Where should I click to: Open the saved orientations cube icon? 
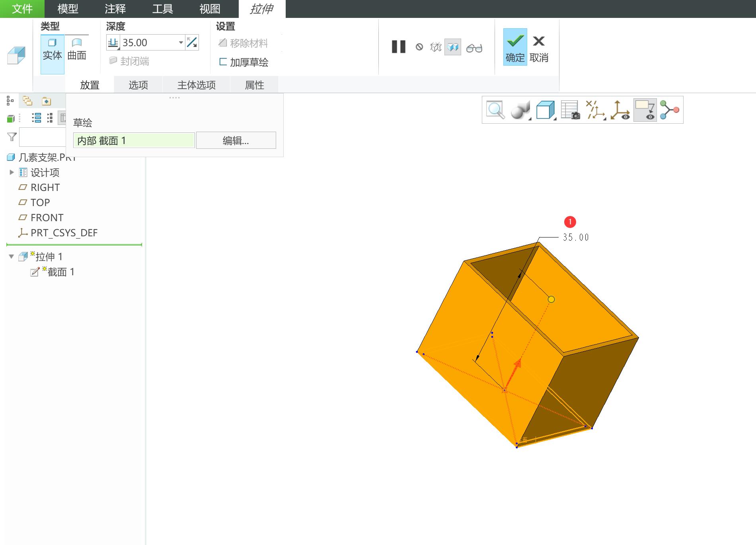(x=546, y=110)
